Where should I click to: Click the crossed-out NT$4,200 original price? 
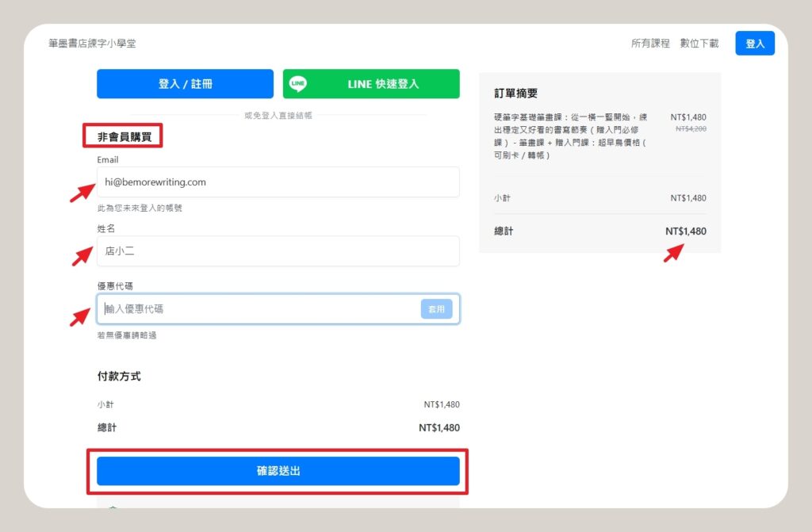pos(690,128)
